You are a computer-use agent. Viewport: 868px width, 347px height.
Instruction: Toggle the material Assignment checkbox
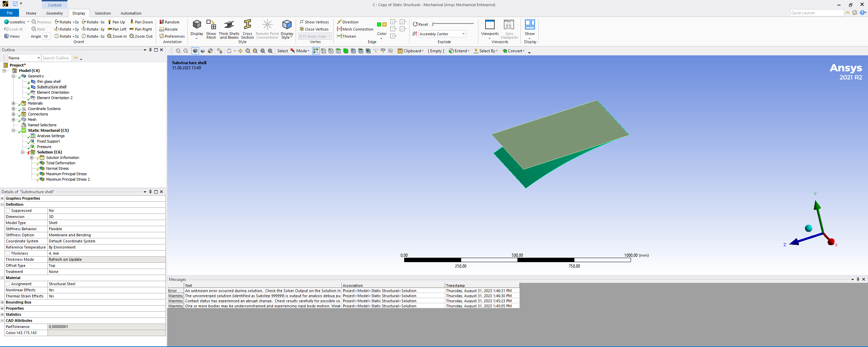click(8, 284)
